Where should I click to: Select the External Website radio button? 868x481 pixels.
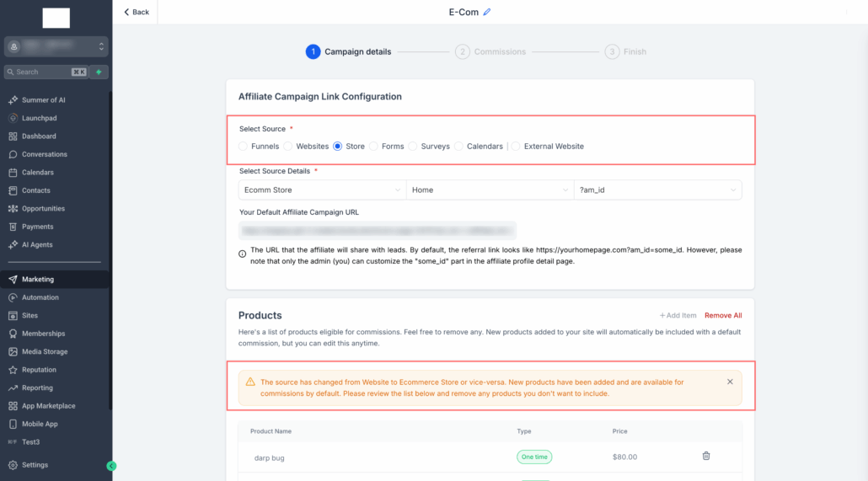coord(516,147)
